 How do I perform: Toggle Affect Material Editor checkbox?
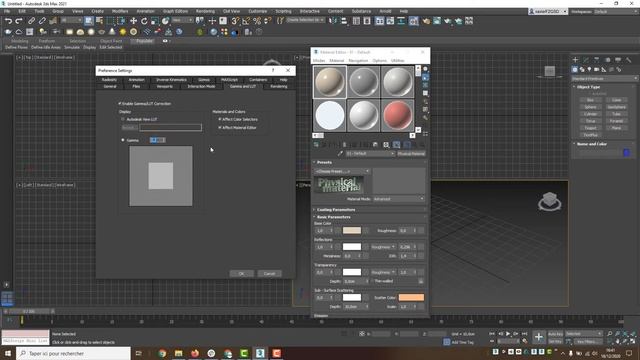point(220,127)
